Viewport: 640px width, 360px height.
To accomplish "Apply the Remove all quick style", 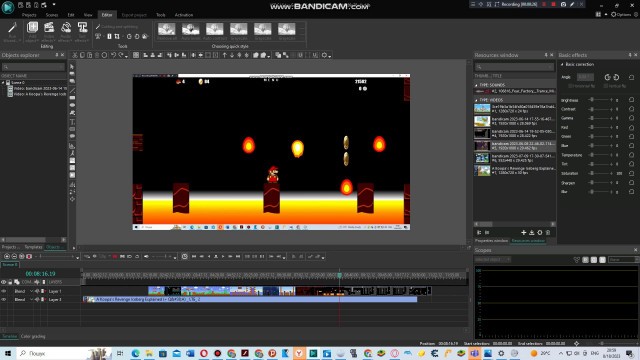I will tap(167, 32).
